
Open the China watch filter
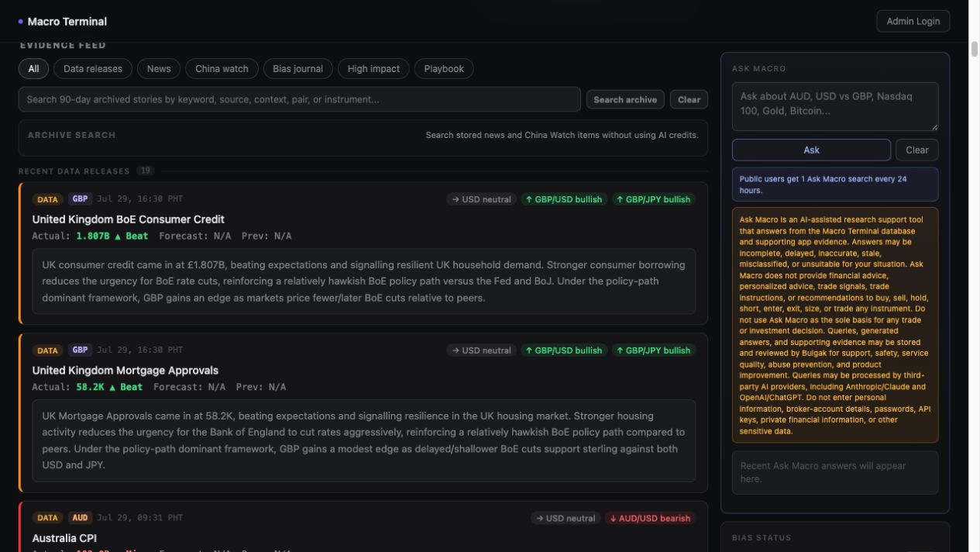click(222, 68)
